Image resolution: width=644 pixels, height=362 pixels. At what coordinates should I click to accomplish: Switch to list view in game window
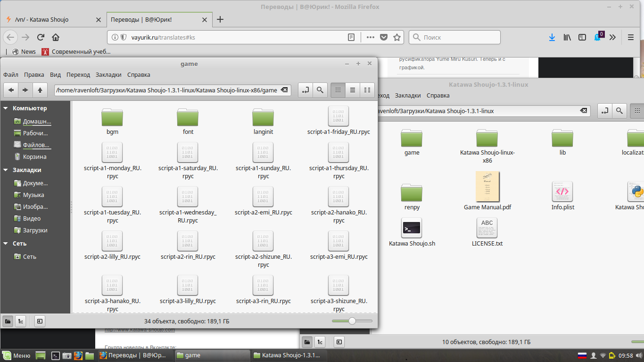coord(352,90)
